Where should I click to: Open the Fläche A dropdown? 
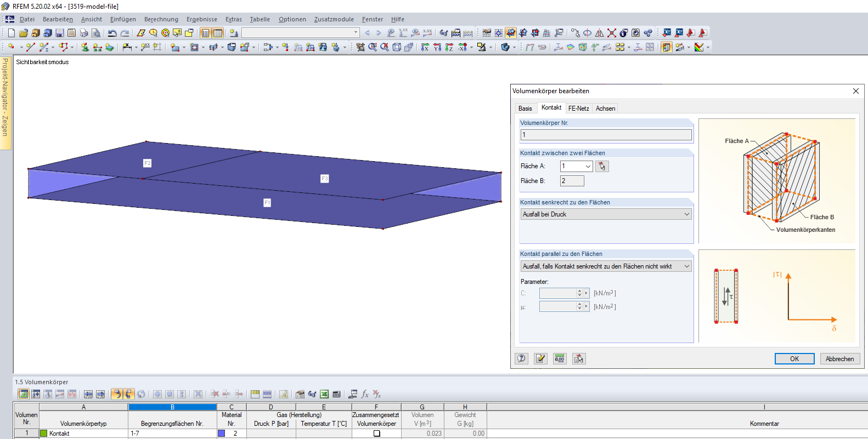tap(588, 166)
